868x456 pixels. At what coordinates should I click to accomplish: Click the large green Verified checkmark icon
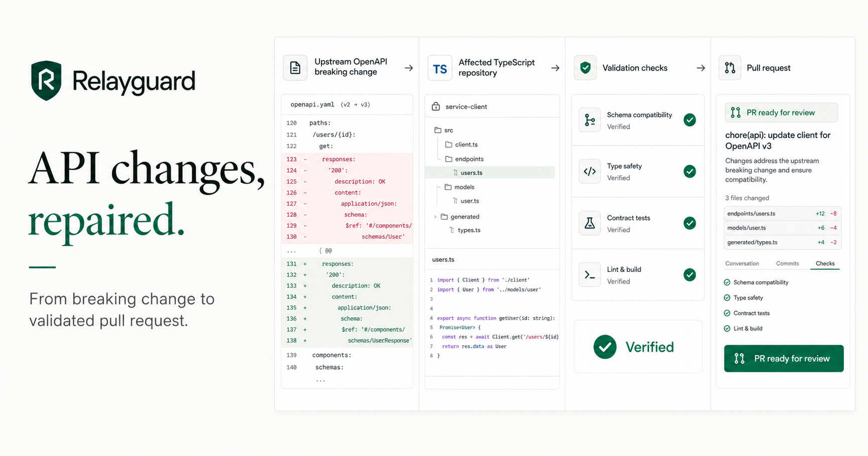click(605, 347)
